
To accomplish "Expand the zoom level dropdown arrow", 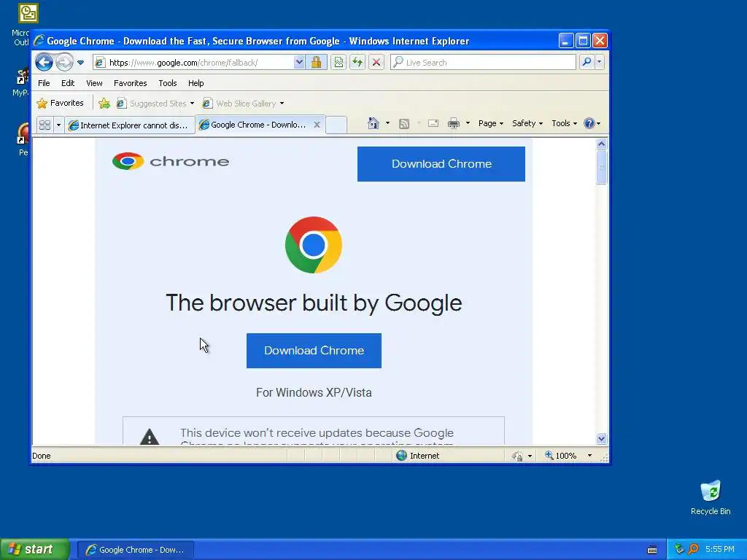I will [x=589, y=456].
